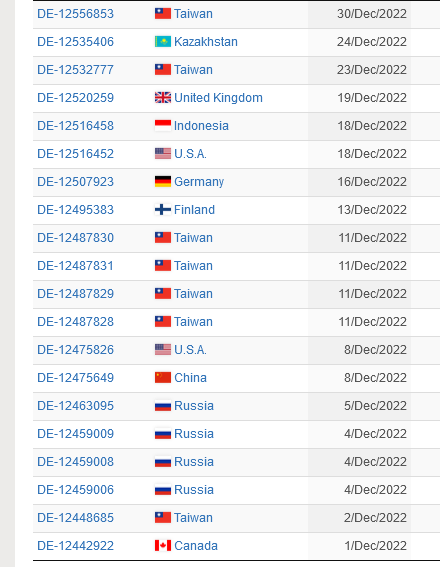
Task: Click the Indonesia flag icon
Action: click(163, 126)
